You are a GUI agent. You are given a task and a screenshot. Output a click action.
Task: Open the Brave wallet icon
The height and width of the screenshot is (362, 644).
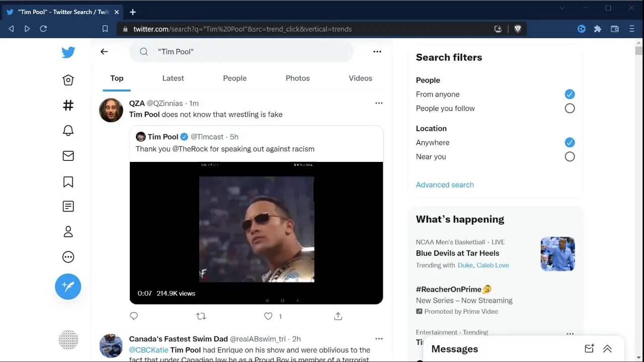tap(615, 29)
